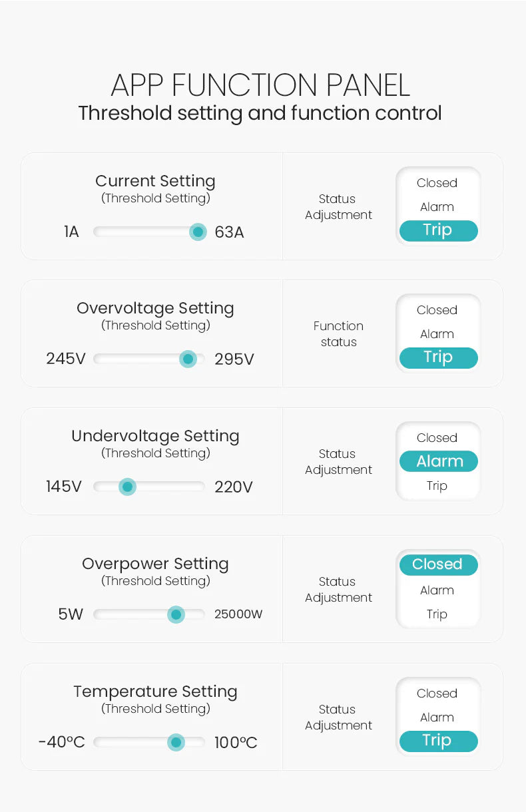Screen dimensions: 526x812
Task: Set Overvoltage function status to Alarm
Action: [437, 334]
